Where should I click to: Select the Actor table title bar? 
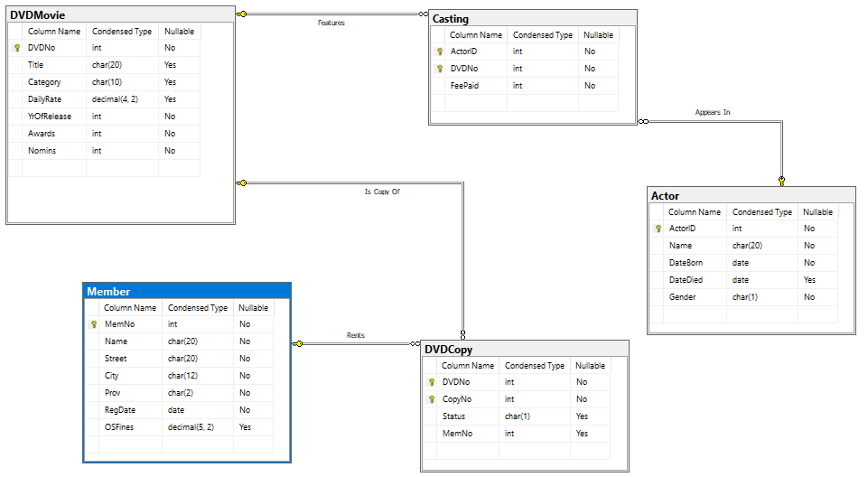(751, 195)
